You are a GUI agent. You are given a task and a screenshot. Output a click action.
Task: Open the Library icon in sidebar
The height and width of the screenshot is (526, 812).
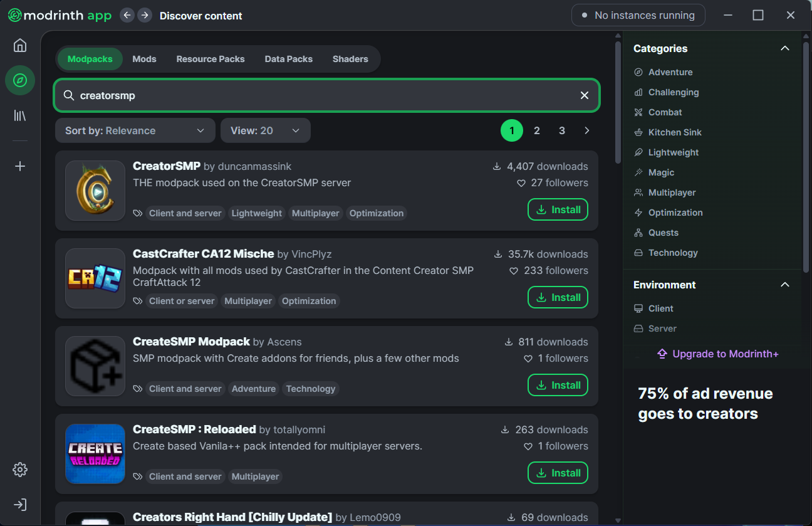pos(20,115)
